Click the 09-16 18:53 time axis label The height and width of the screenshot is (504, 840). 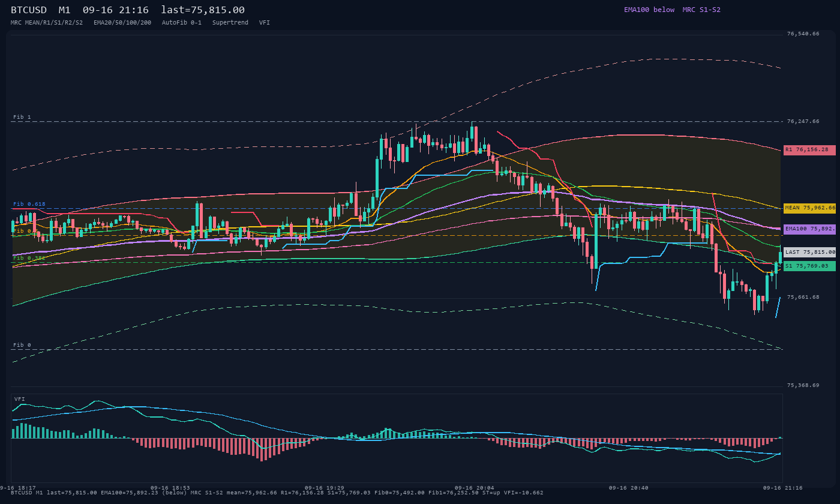pos(170,488)
